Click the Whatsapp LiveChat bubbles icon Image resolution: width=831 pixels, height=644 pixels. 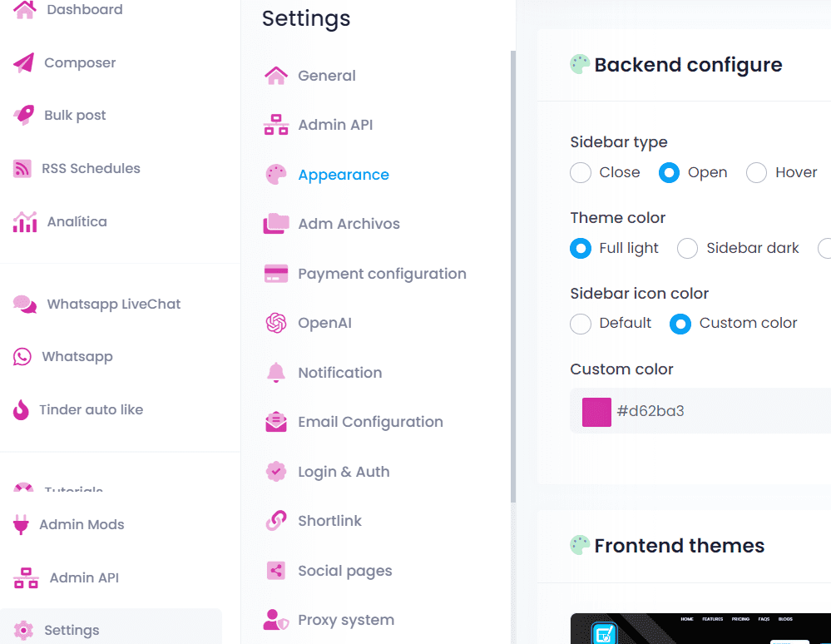coord(25,305)
